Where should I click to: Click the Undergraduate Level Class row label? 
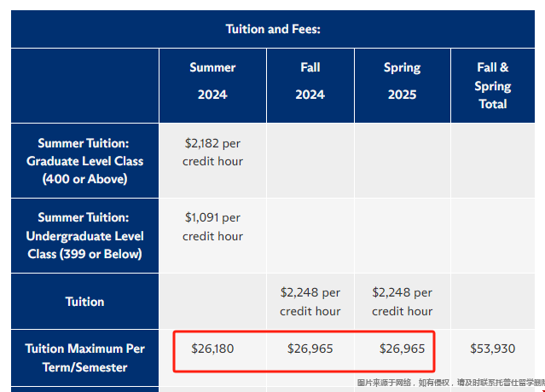pos(84,236)
